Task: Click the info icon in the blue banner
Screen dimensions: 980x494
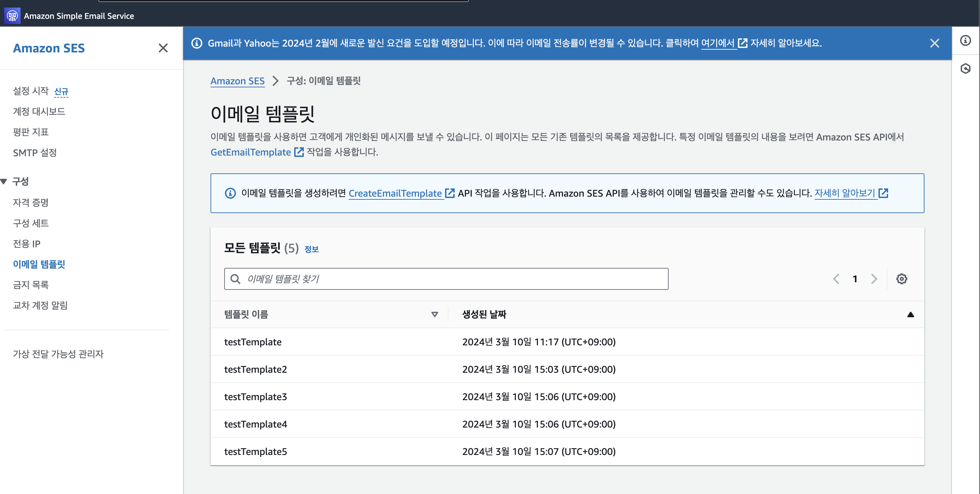Action: point(197,43)
